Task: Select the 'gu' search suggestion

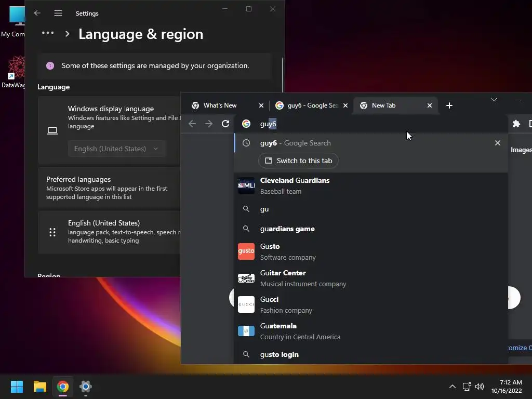Action: 371,209
